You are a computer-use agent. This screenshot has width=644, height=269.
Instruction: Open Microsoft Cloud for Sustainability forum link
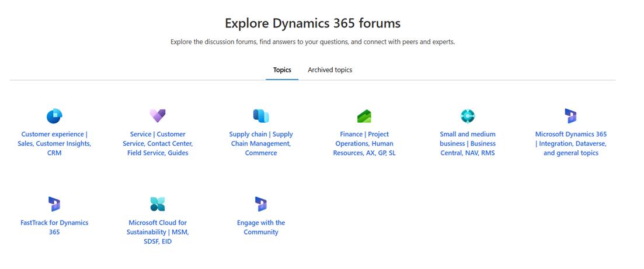tap(158, 232)
